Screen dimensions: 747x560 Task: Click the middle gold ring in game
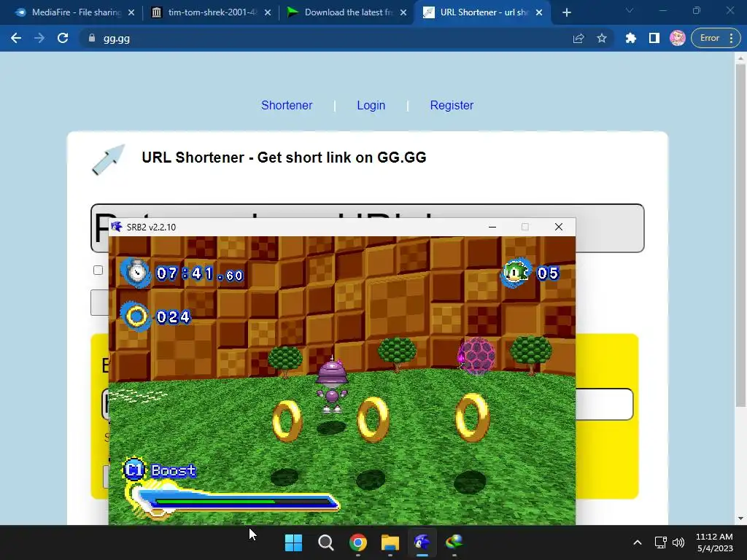coord(373,419)
